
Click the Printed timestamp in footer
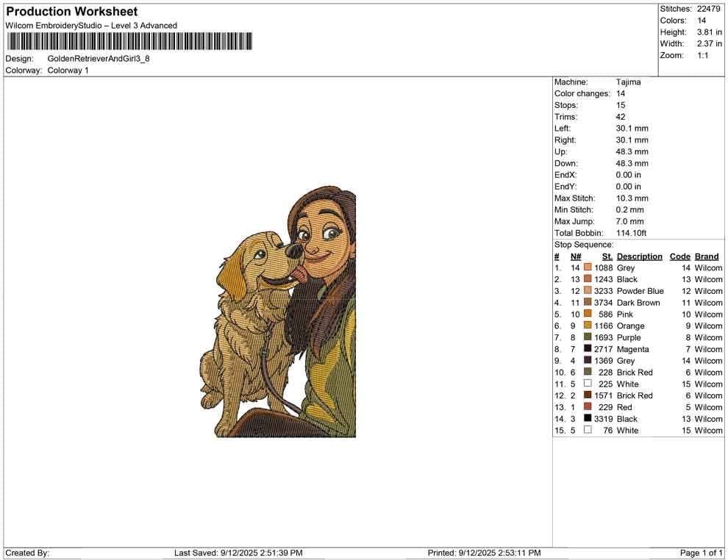click(x=485, y=553)
